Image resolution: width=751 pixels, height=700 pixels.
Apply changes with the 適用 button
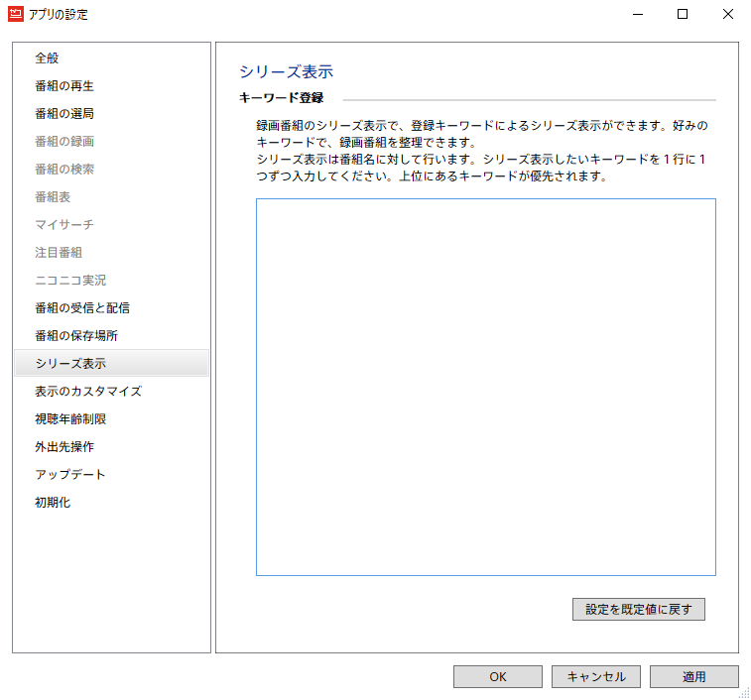point(693,677)
